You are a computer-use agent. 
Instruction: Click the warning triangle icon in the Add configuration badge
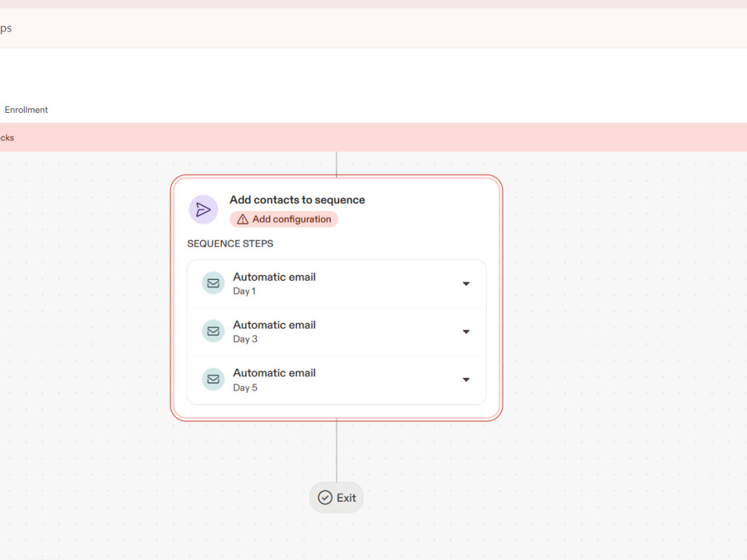[243, 219]
